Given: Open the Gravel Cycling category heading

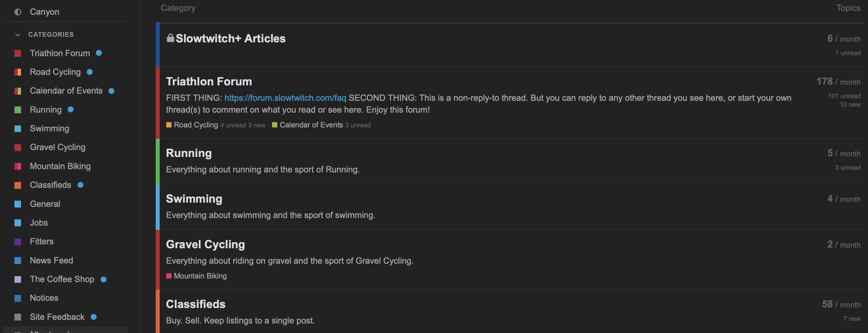Looking at the screenshot, I should point(205,244).
